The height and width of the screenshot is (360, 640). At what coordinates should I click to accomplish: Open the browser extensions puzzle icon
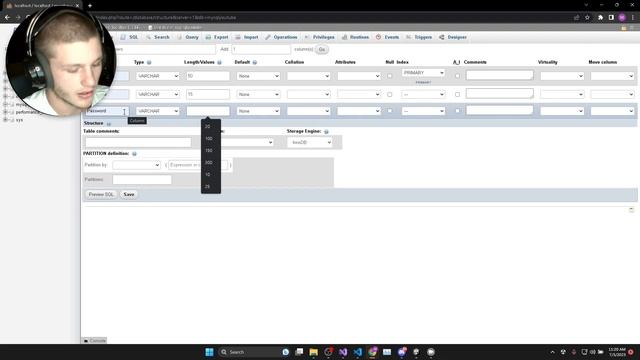(600, 18)
